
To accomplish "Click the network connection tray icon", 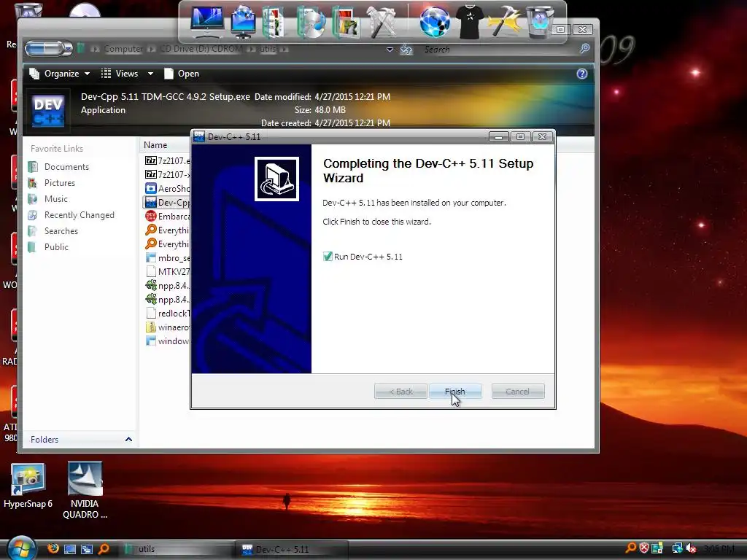I will (677, 548).
